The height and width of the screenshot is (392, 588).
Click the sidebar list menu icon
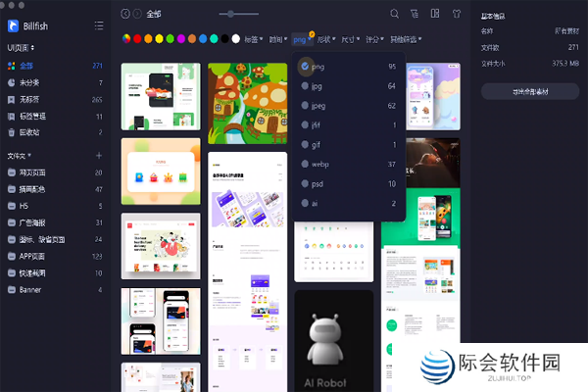tap(98, 25)
